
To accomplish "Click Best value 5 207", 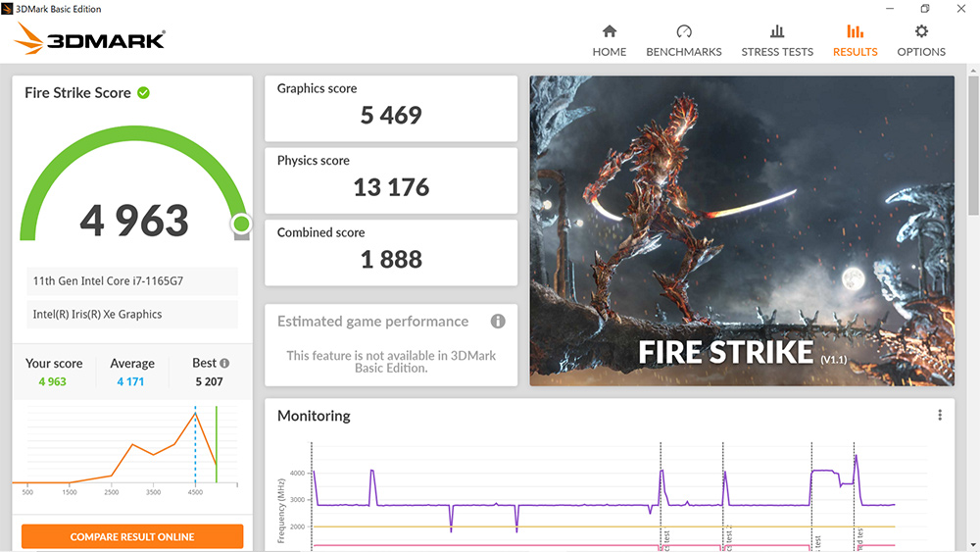I will (209, 381).
